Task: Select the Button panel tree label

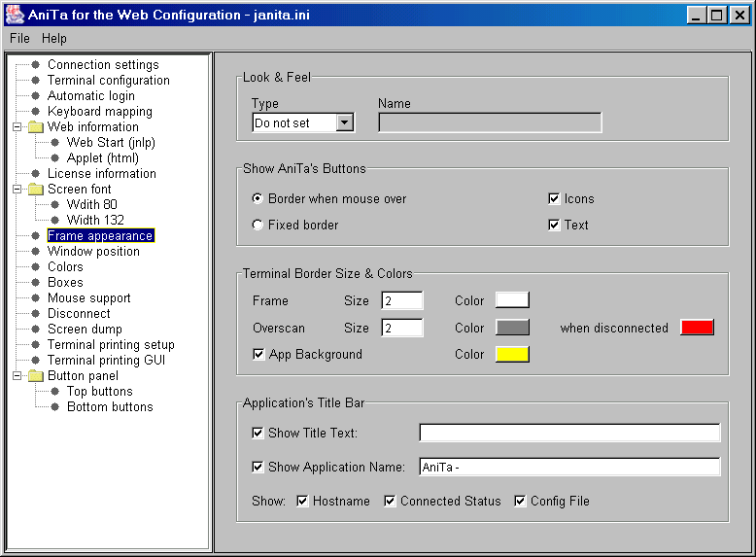Action: 83,375
